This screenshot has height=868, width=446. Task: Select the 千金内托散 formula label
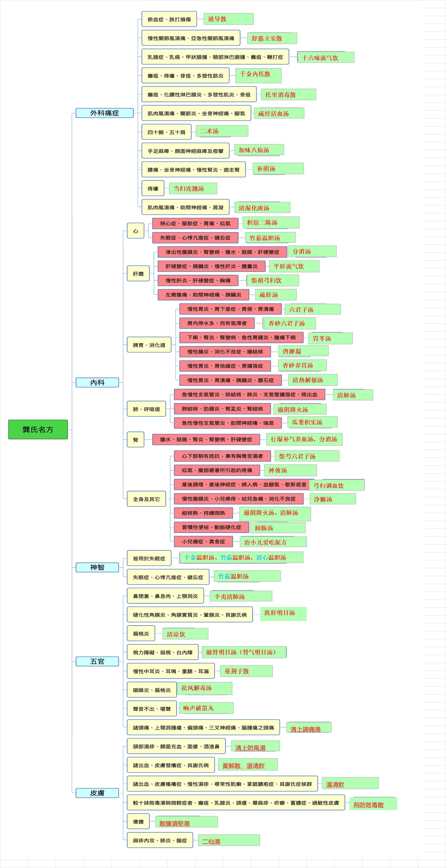click(259, 75)
